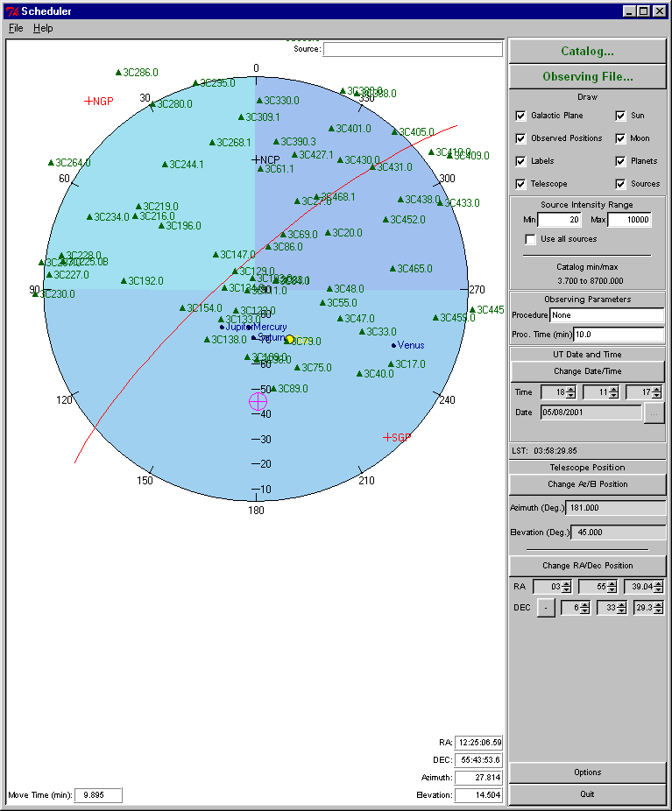The image size is (672, 811).
Task: Increase the Time hours spinner value
Action: pyautogui.click(x=571, y=389)
